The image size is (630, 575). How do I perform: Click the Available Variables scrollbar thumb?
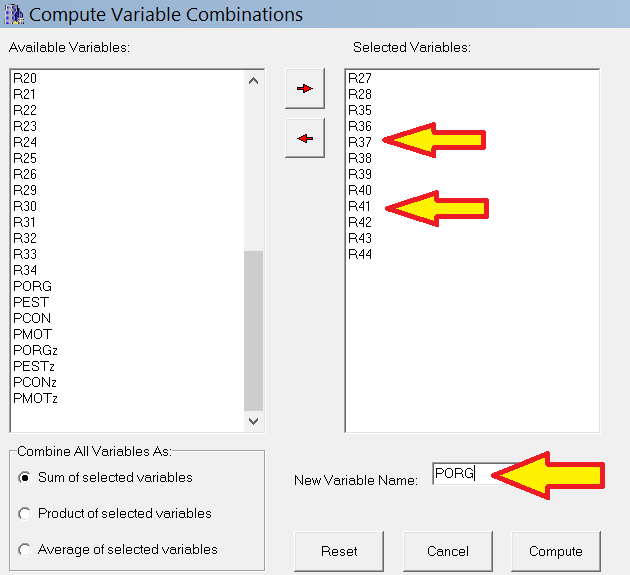click(x=253, y=330)
